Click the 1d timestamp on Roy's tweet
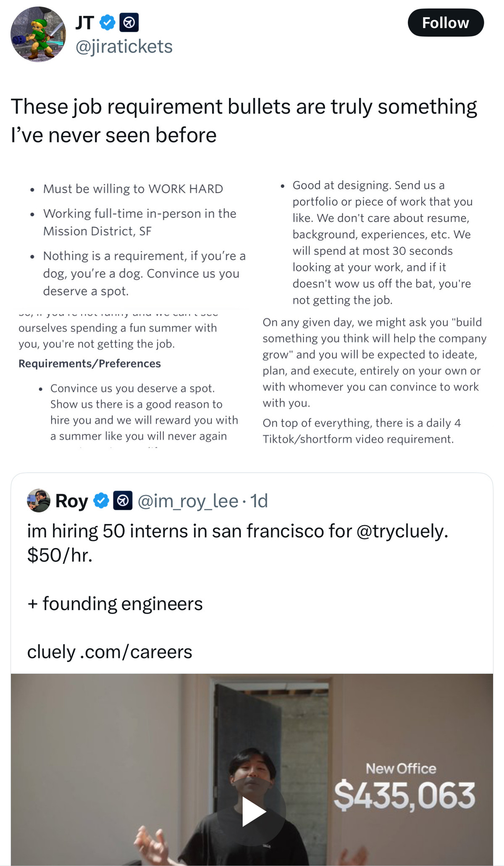The image size is (504, 866). (x=259, y=500)
